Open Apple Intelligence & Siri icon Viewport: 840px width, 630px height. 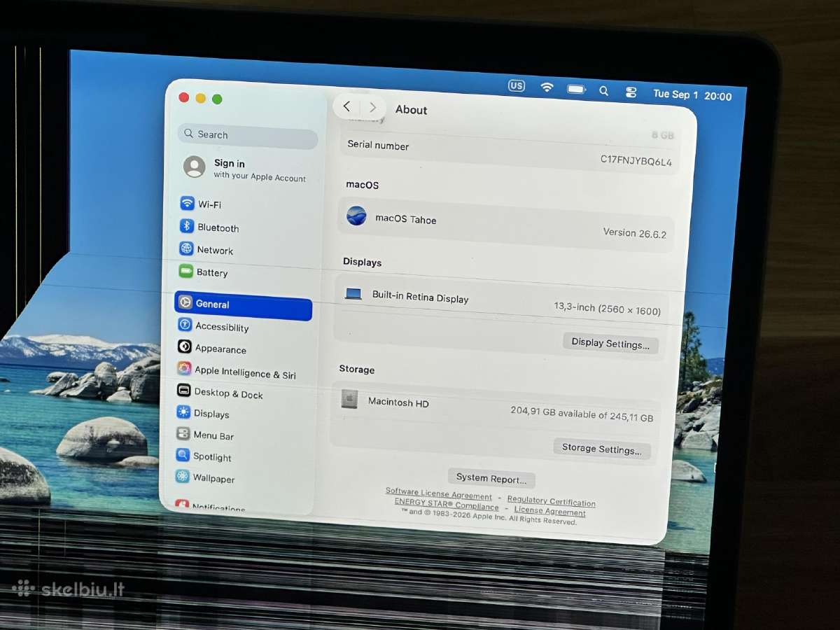pyautogui.click(x=184, y=369)
